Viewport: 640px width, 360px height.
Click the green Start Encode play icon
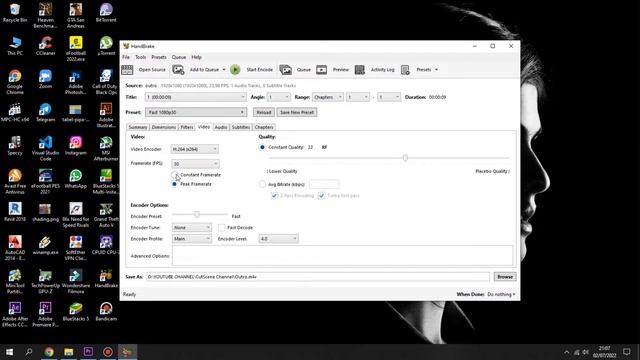click(235, 70)
